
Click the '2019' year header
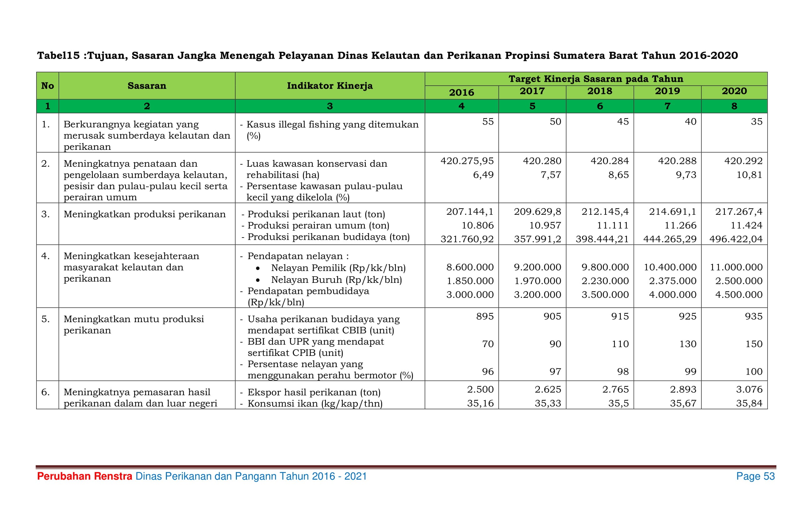pyautogui.click(x=667, y=91)
